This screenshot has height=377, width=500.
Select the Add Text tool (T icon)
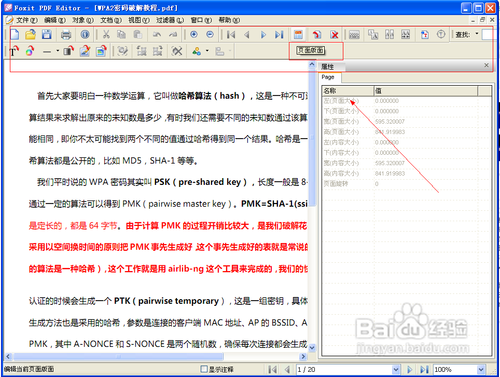tap(14, 51)
